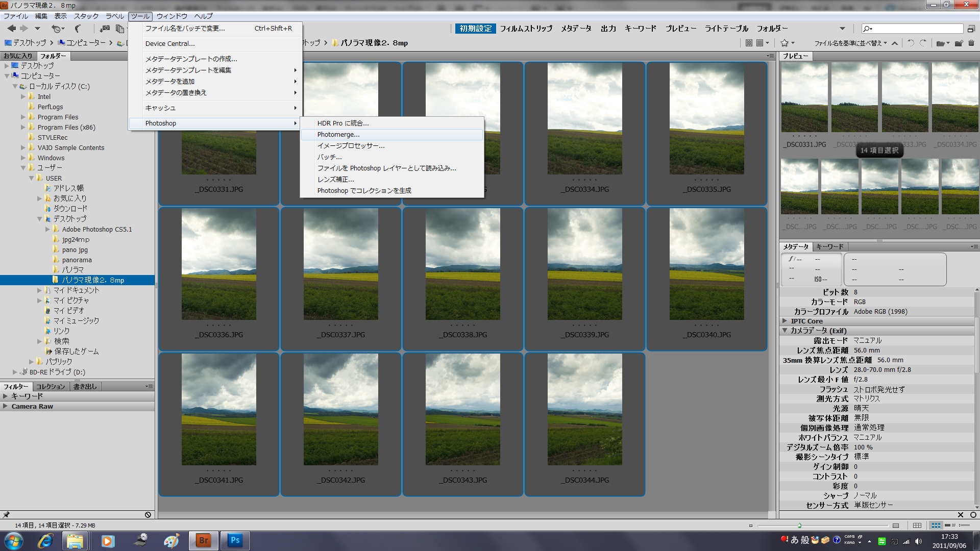Click the recent files clock icon
This screenshot has width=980, height=551.
coord(57,29)
